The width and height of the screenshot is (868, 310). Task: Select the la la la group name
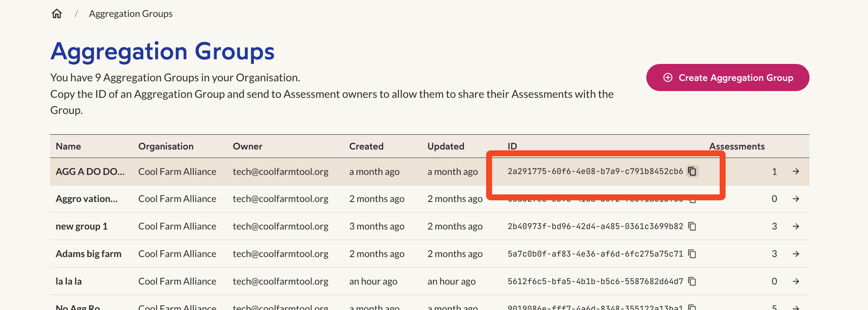click(x=69, y=281)
